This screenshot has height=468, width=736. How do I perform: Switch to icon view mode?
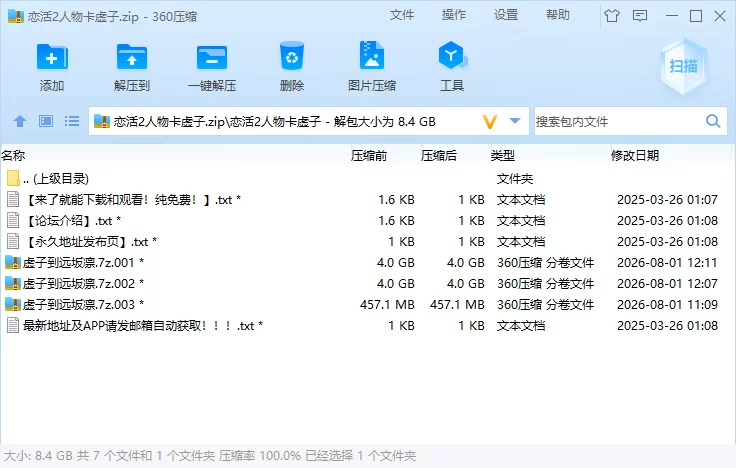point(46,121)
